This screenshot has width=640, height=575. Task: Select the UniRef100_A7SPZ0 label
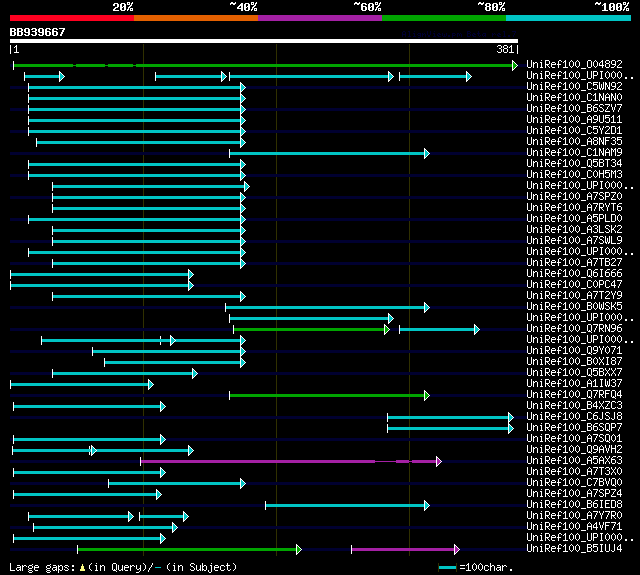(574, 197)
